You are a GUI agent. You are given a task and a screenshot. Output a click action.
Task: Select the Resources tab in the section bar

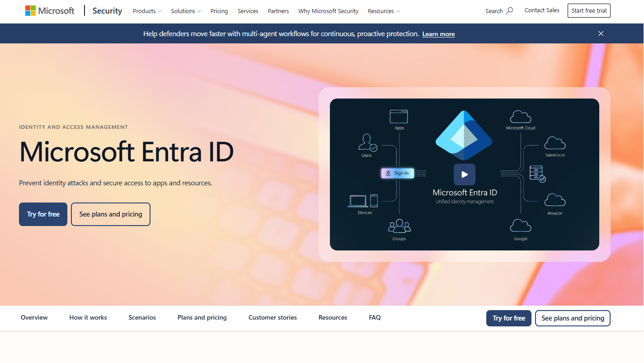(333, 318)
